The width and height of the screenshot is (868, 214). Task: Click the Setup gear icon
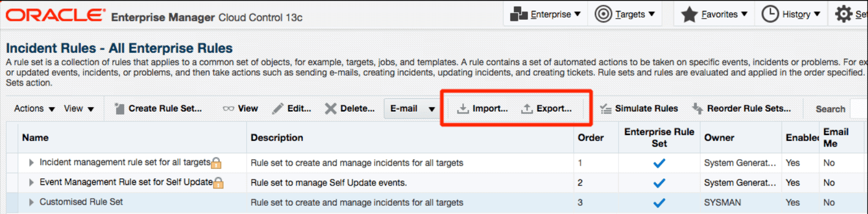(843, 14)
